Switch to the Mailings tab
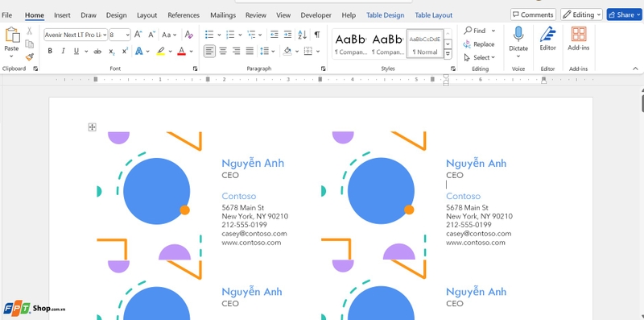Viewport: 644px width, 320px height. coord(223,15)
